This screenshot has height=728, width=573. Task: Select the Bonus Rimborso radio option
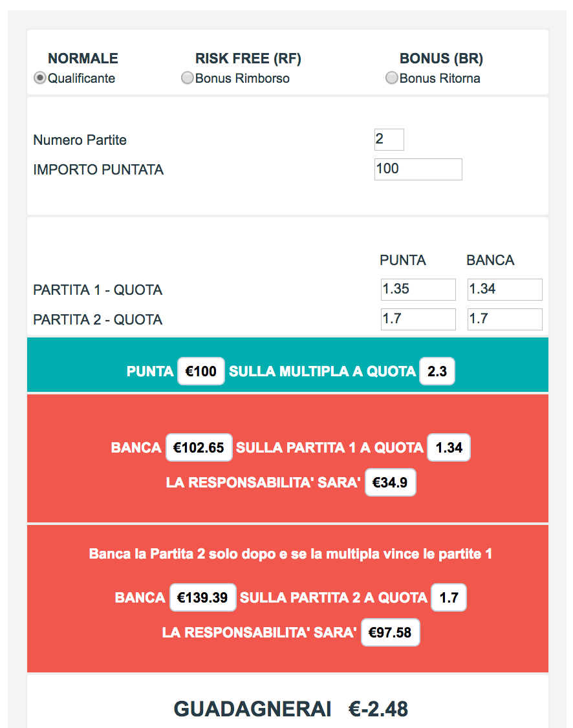pos(188,78)
